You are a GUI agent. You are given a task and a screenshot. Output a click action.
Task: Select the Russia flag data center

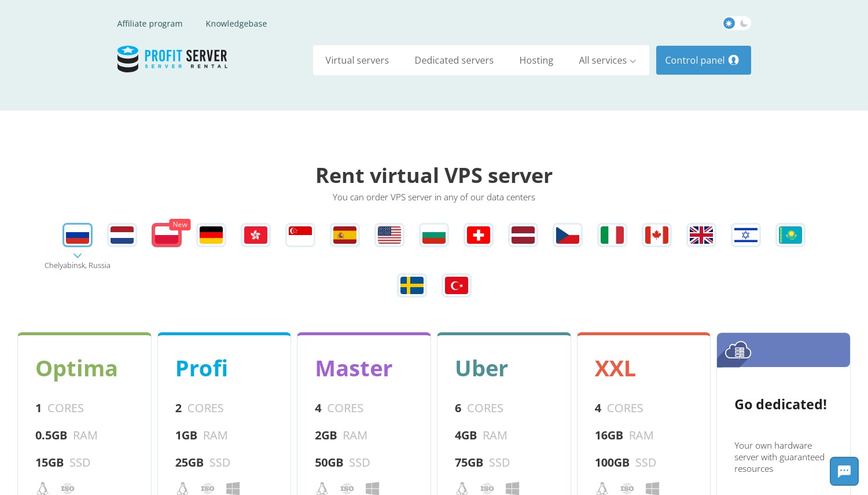pyautogui.click(x=78, y=235)
